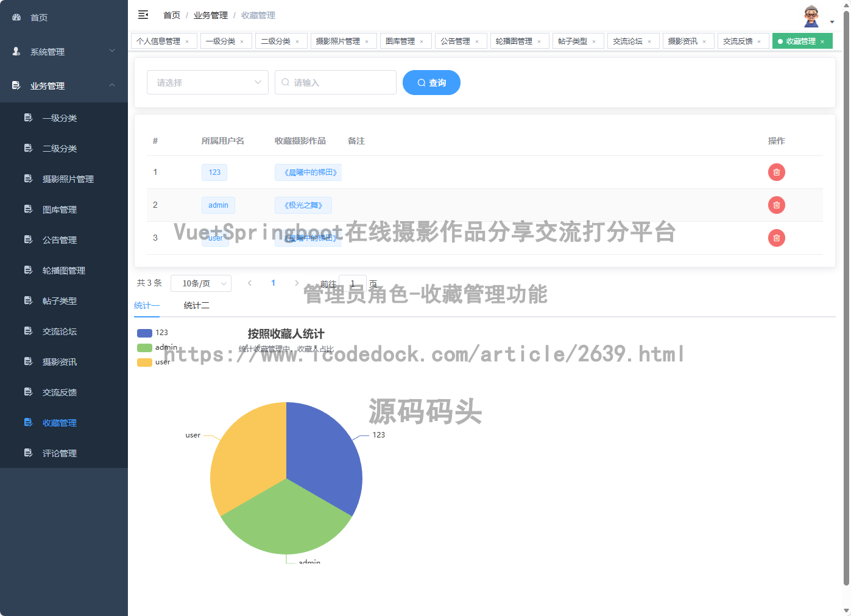
Task: Open the 请选择 filter dropdown
Action: (x=207, y=82)
